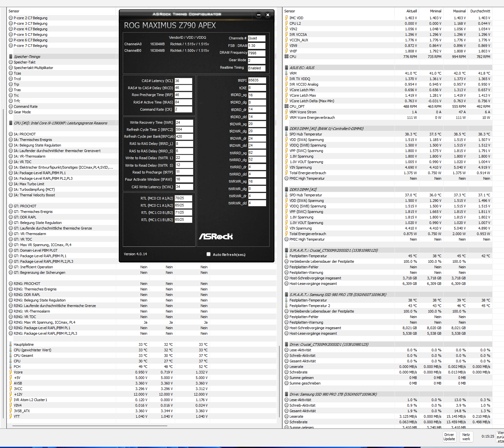Click the Gear Mode field in ASRock window
504x448 pixels.
coord(257,61)
